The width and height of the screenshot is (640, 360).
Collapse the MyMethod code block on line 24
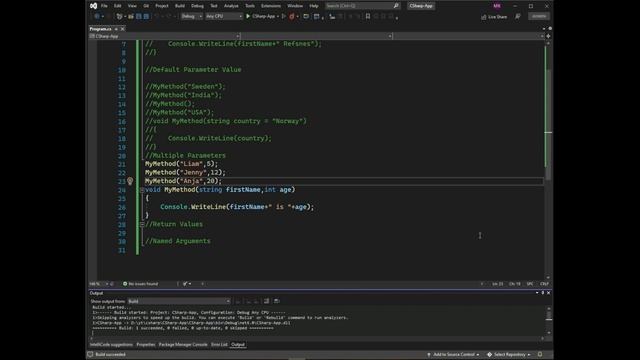click(x=142, y=190)
